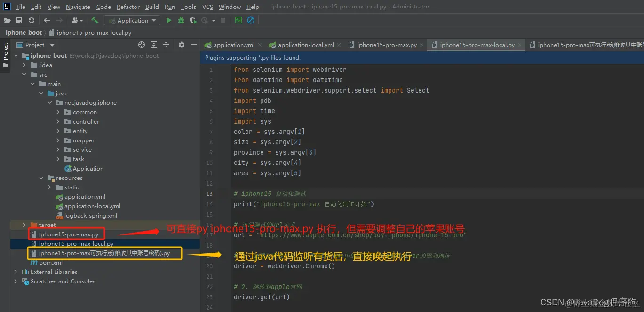
Task: Expand the .idea folder arrow
Action: pos(24,65)
